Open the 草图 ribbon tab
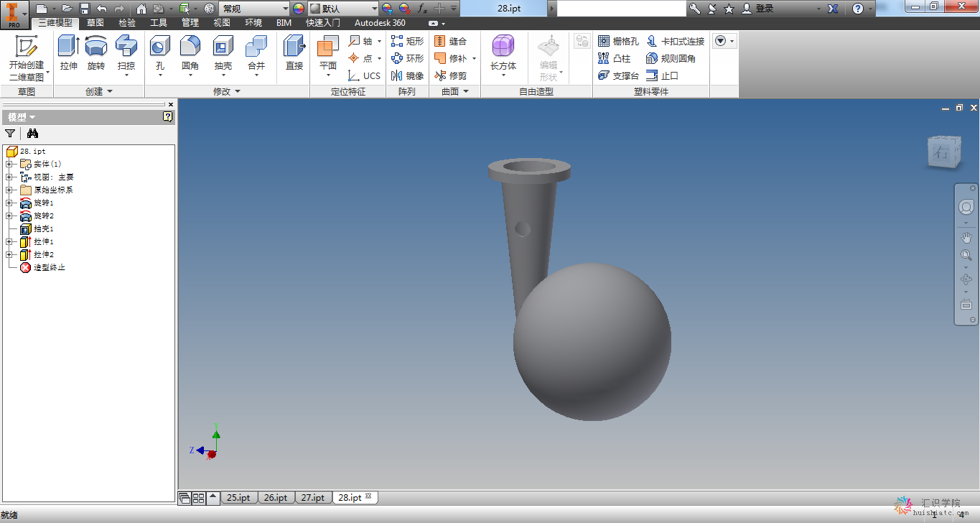980x523 pixels. point(95,23)
